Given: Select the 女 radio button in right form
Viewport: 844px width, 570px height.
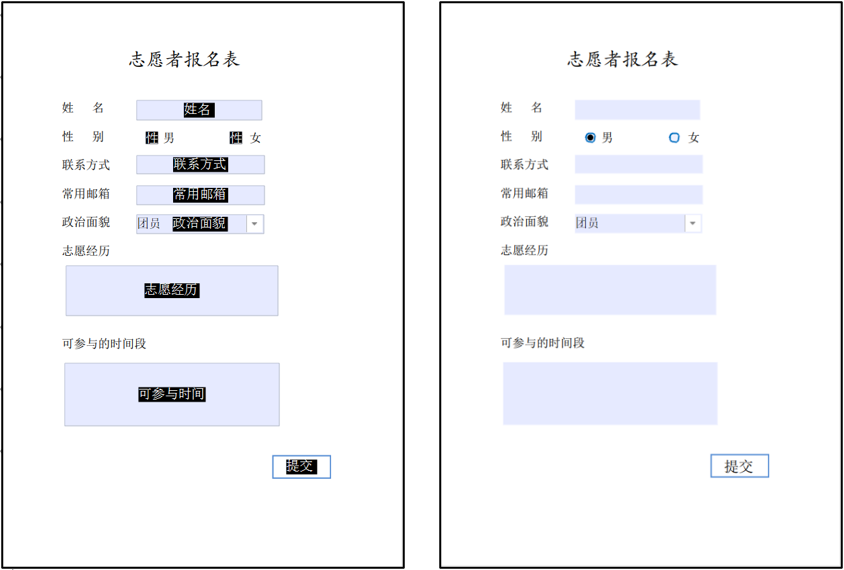Looking at the screenshot, I should pyautogui.click(x=674, y=138).
